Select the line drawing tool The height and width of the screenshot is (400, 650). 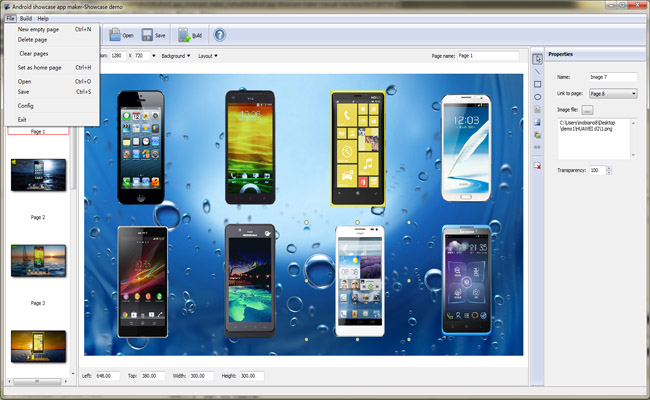point(537,72)
